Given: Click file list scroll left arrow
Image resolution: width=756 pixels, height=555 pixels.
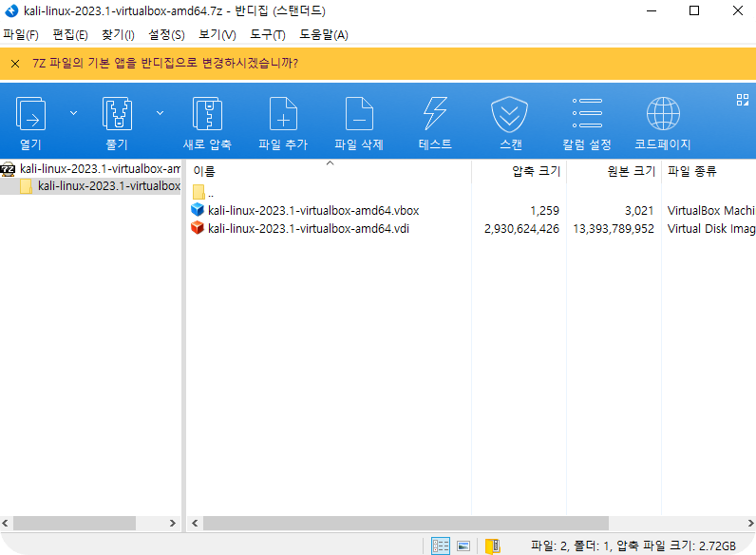Looking at the screenshot, I should [195, 523].
